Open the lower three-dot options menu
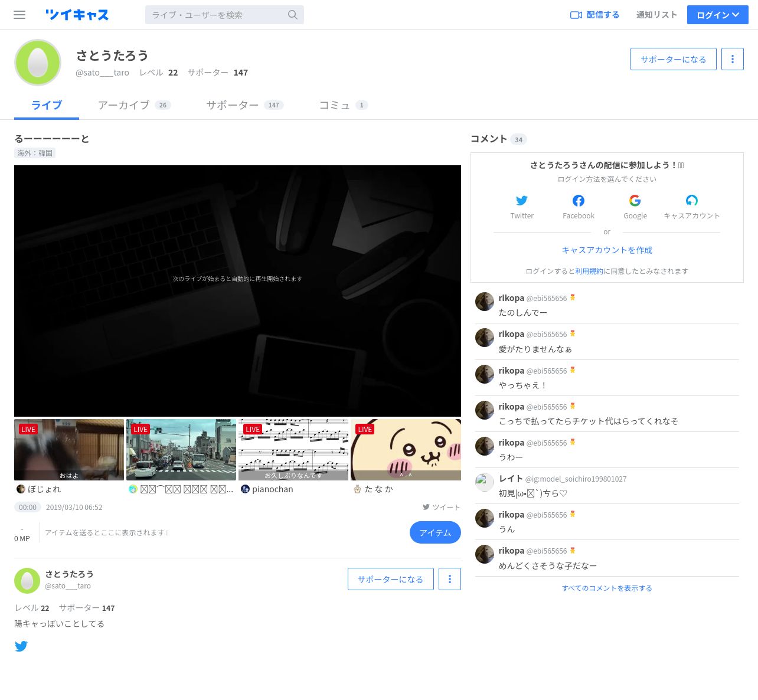This screenshot has width=758, height=700. coord(450,579)
